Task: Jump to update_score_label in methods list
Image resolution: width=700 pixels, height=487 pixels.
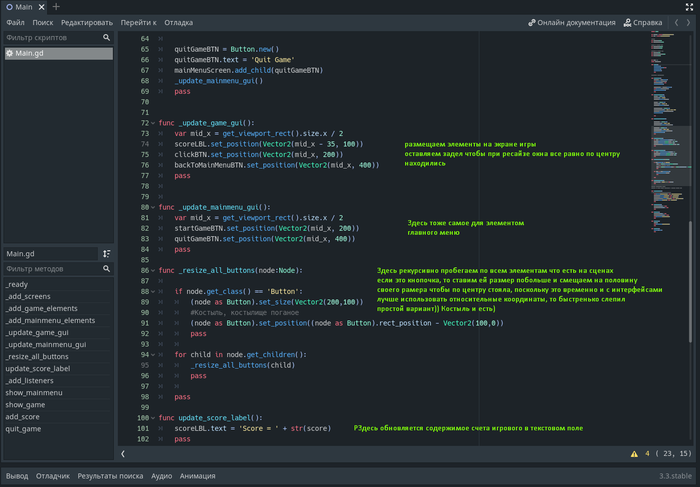Action: pyautogui.click(x=37, y=368)
